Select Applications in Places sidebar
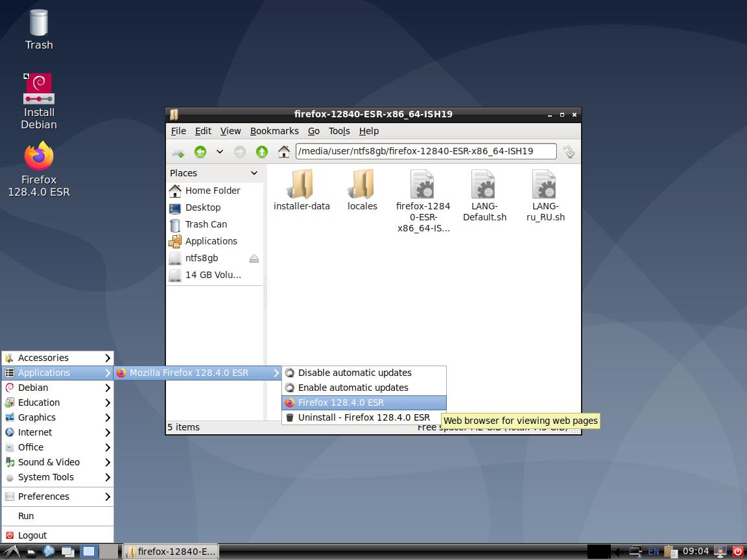 click(215, 241)
